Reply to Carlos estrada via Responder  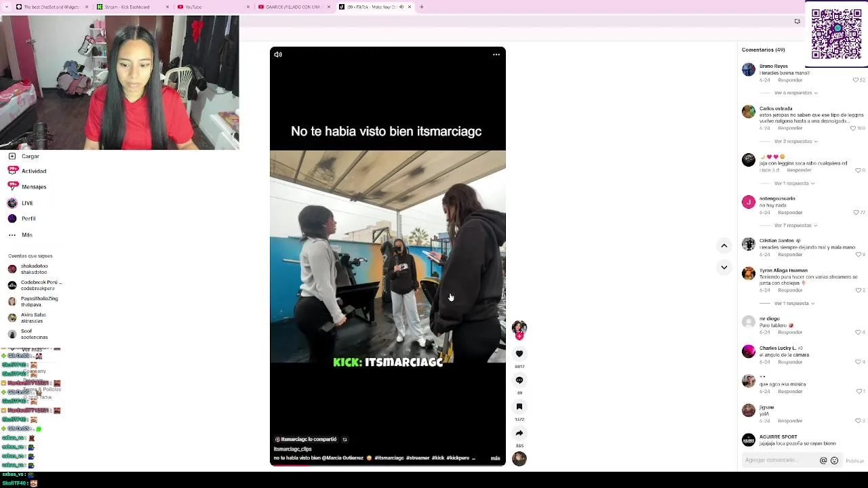tap(790, 128)
